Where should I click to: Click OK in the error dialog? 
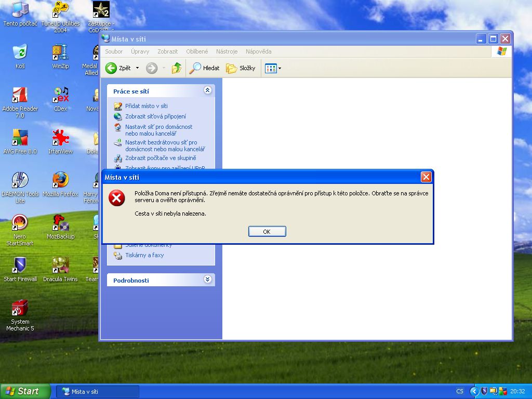(x=267, y=232)
